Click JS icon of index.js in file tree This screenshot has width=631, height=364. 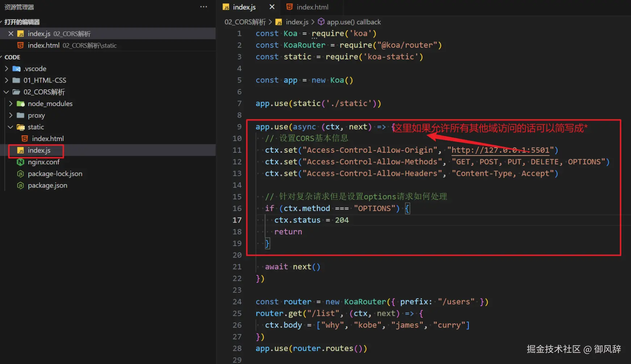pos(21,151)
